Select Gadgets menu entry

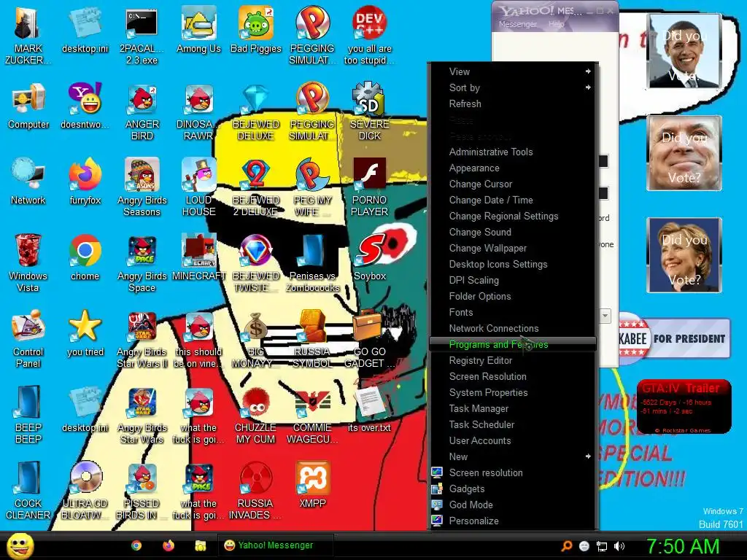coord(513,489)
